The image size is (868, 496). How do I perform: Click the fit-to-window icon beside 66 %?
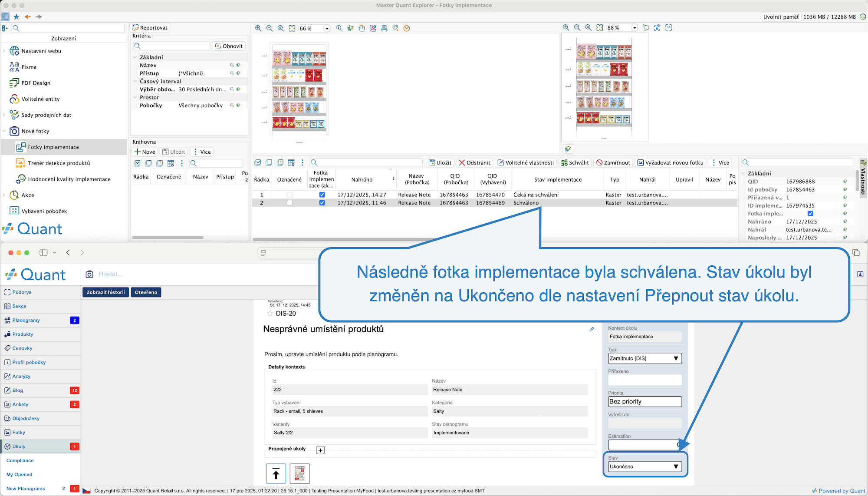click(x=292, y=28)
